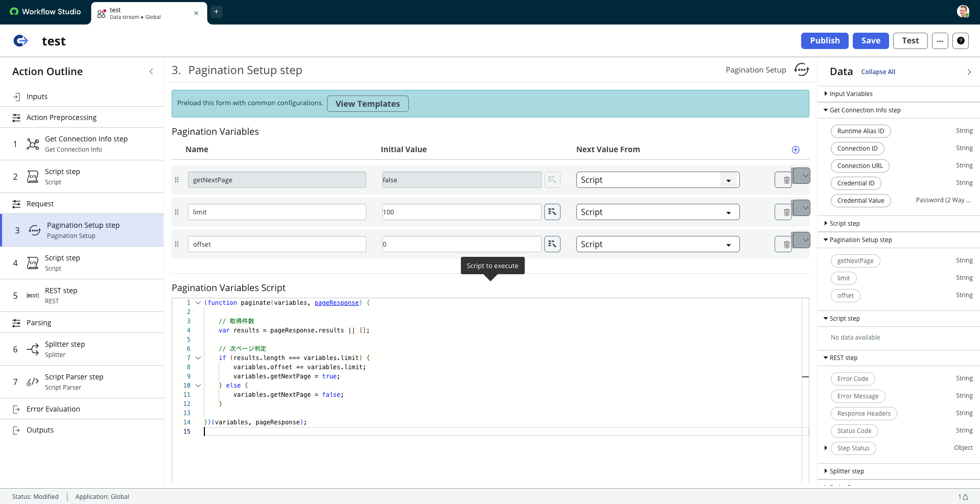Viewport: 980px width, 504px height.
Task: Expand Step Status object pill
Action: click(826, 448)
